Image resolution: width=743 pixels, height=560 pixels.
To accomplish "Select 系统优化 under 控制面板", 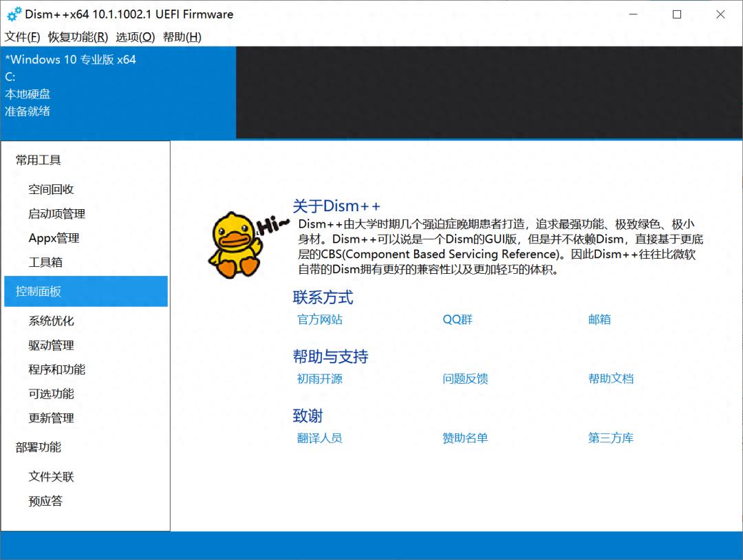I will [x=51, y=321].
